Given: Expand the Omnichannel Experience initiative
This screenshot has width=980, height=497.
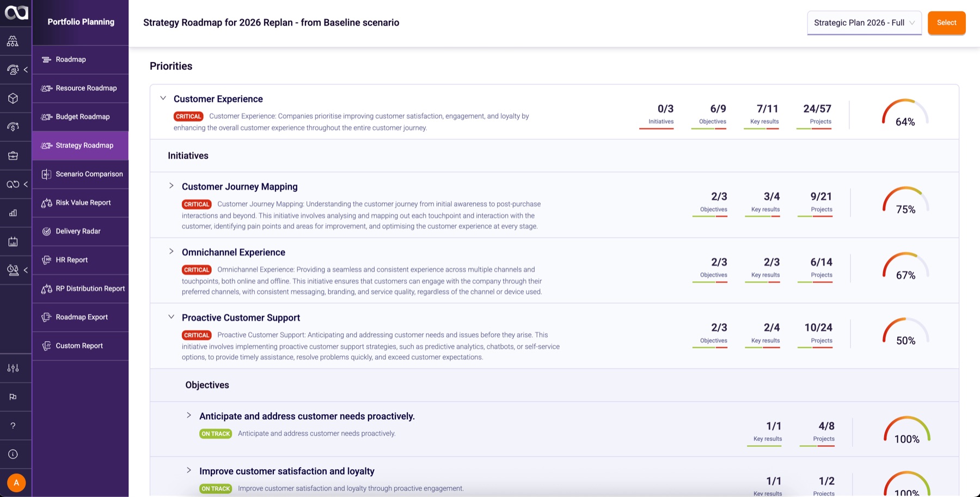Looking at the screenshot, I should pyautogui.click(x=171, y=251).
